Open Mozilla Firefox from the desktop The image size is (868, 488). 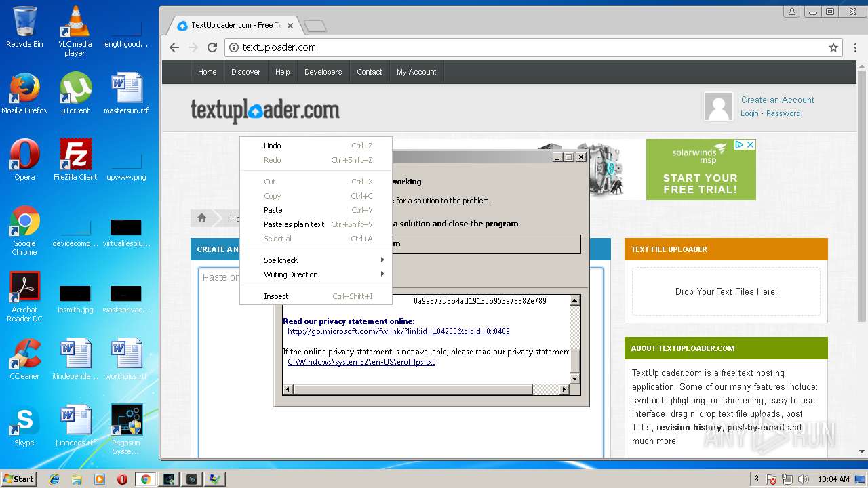pos(24,94)
